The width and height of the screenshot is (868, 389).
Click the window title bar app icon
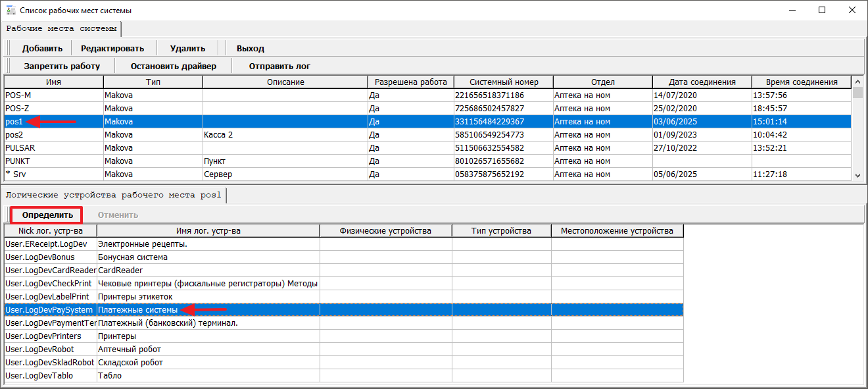10,11
